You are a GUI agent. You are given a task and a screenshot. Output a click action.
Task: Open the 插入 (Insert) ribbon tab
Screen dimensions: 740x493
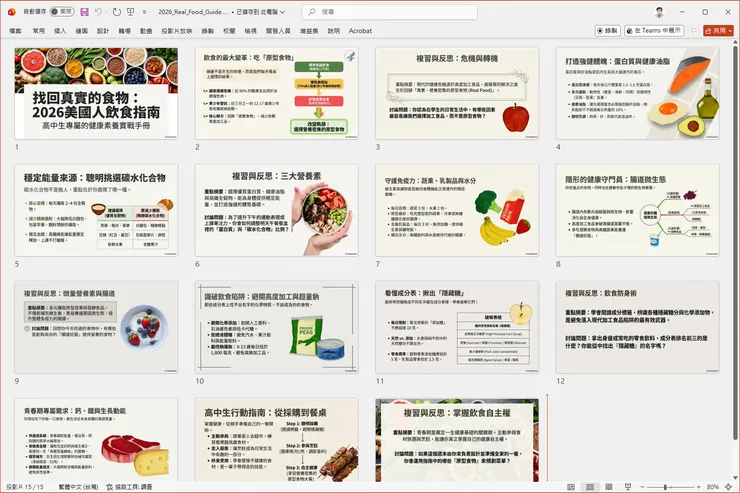click(x=60, y=31)
